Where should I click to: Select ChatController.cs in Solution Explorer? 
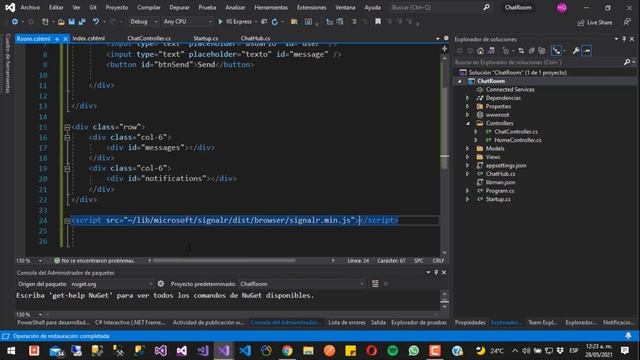click(x=516, y=132)
